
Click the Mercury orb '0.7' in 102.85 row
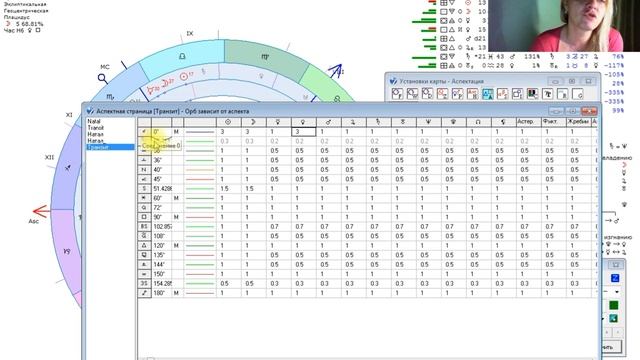[x=278, y=227]
